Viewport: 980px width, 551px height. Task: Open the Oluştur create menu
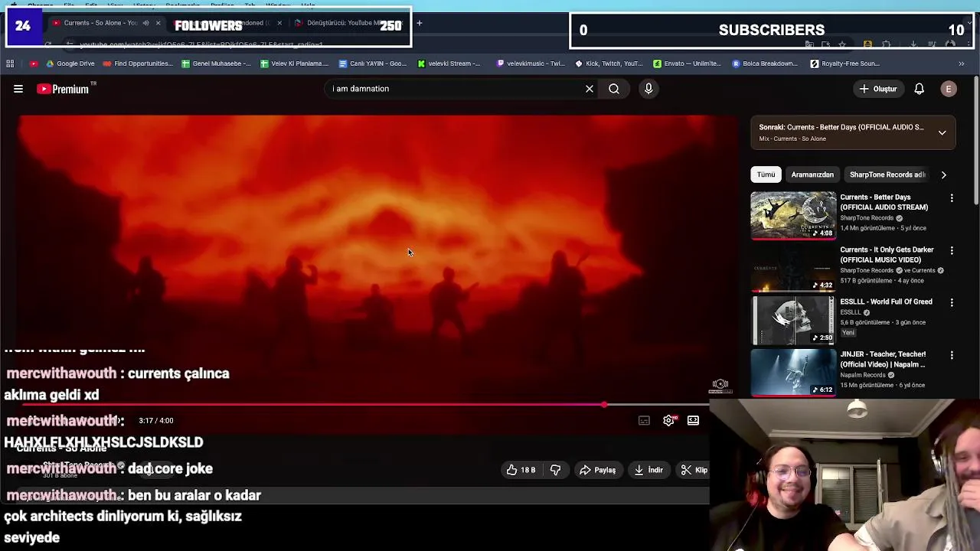click(x=878, y=89)
